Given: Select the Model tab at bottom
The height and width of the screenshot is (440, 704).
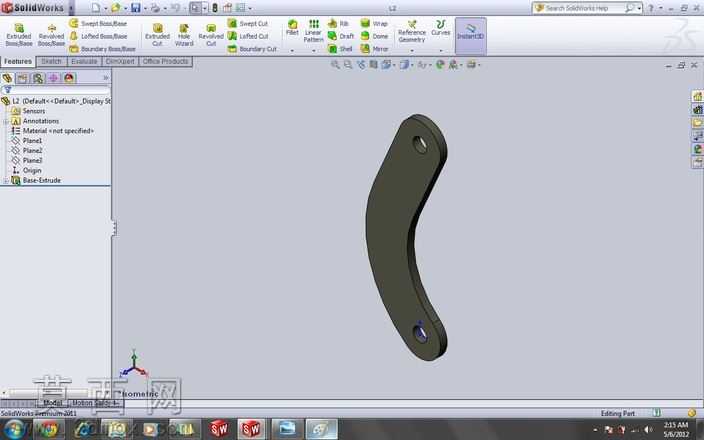Looking at the screenshot, I should 52,403.
